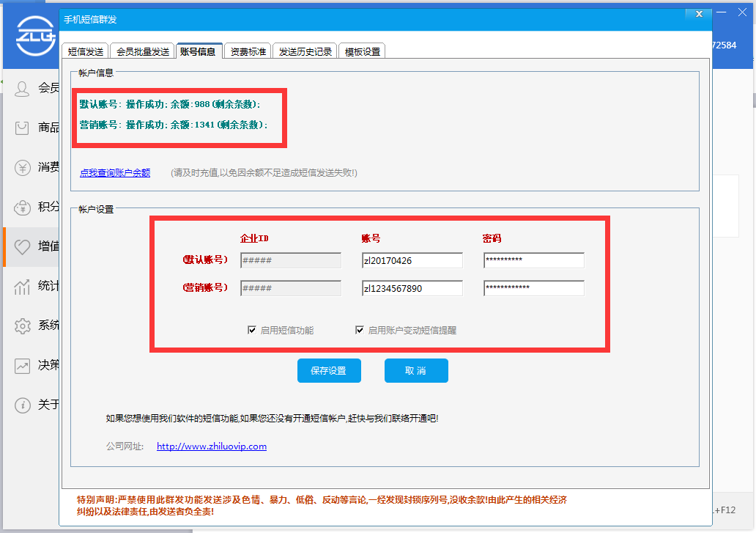Select the 增值 (value-added) heart icon
756x533 pixels.
(22, 246)
